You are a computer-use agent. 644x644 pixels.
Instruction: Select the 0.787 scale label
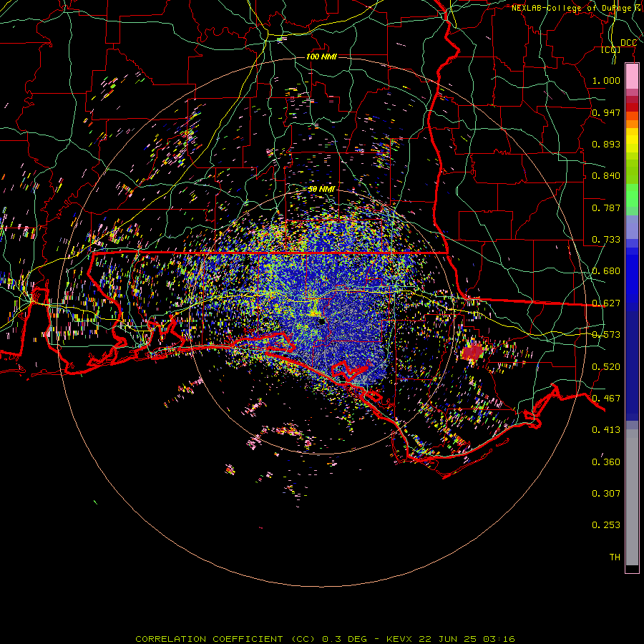click(x=606, y=208)
